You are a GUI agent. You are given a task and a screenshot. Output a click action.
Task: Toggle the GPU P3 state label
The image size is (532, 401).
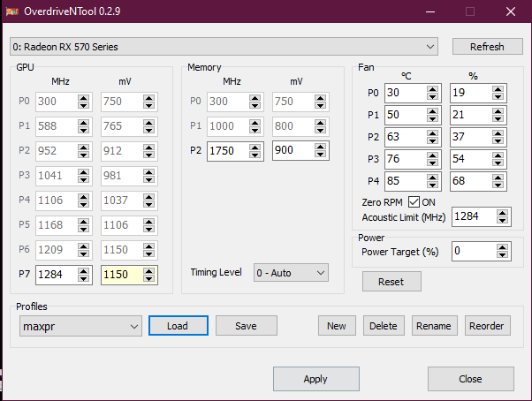pos(24,175)
